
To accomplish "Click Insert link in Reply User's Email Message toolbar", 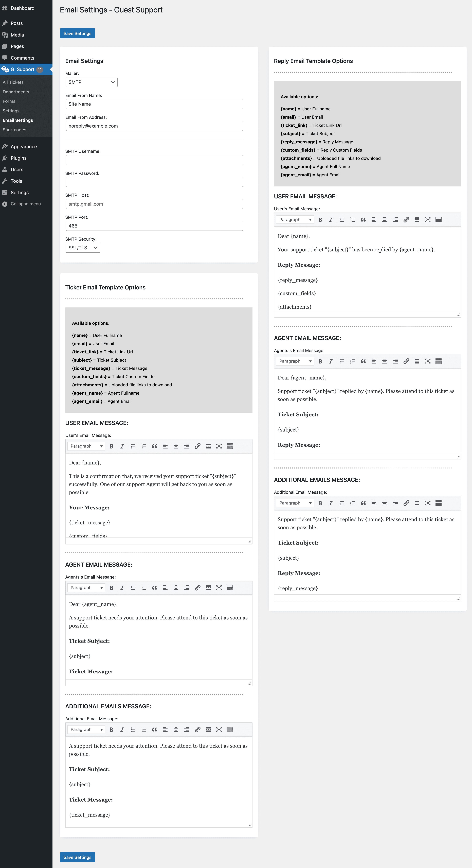I will click(406, 220).
